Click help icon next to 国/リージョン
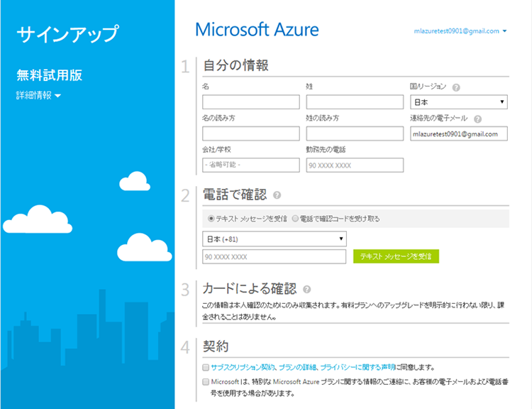 pyautogui.click(x=455, y=87)
